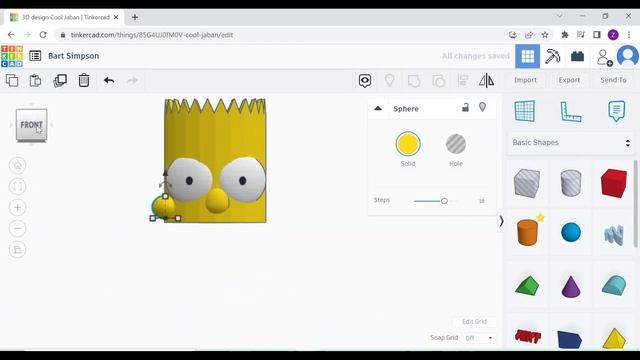
Task: Click the Steps slider handle
Action: point(444,201)
